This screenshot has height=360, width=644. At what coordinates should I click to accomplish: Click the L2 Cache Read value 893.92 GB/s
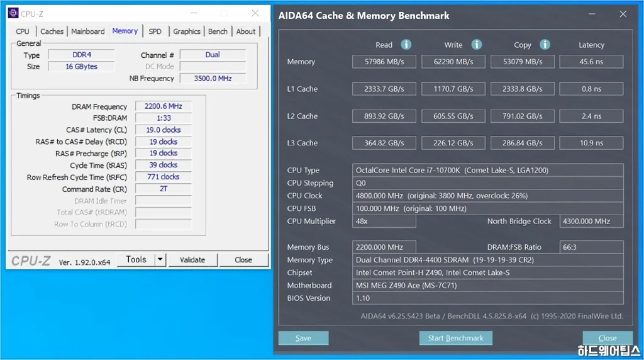pyautogui.click(x=384, y=116)
